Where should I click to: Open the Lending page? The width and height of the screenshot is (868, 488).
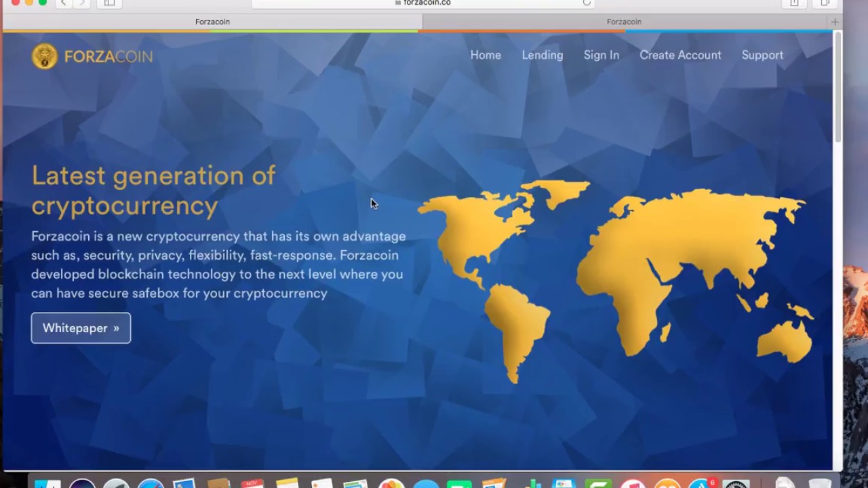[x=542, y=56]
